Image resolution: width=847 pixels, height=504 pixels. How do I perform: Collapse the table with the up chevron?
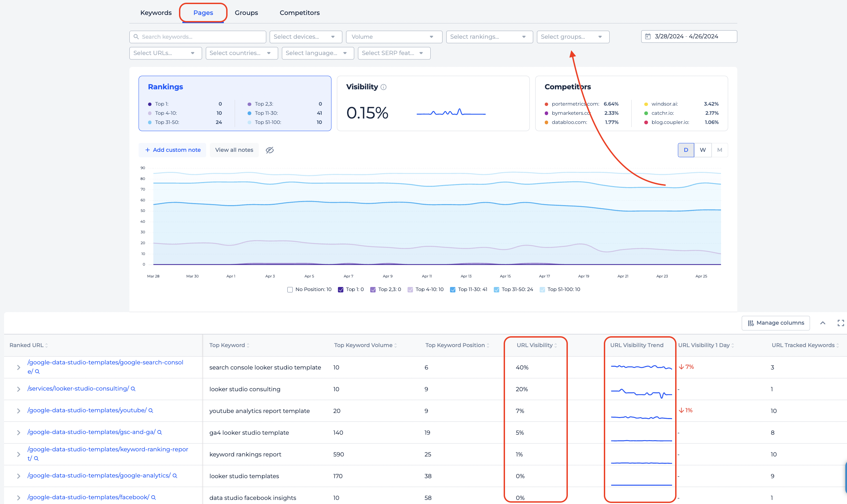coord(823,323)
